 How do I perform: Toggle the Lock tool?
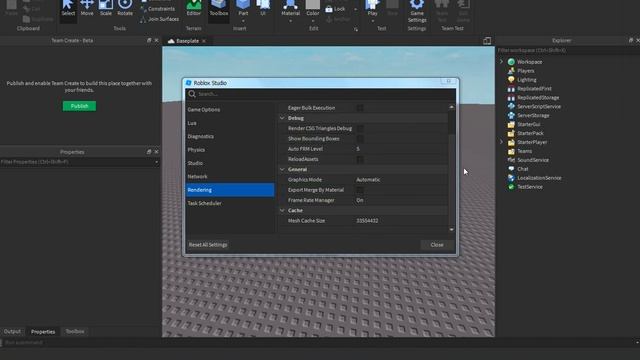point(335,9)
